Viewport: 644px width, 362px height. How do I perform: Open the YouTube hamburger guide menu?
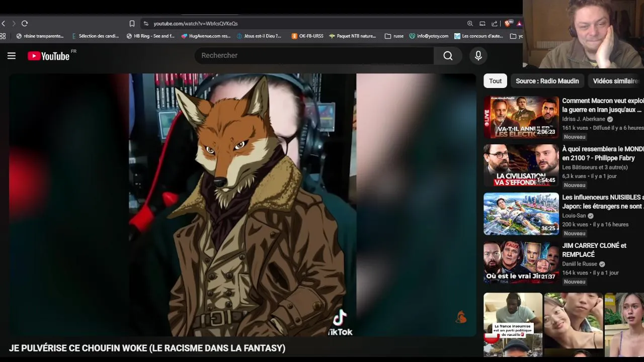(x=12, y=56)
